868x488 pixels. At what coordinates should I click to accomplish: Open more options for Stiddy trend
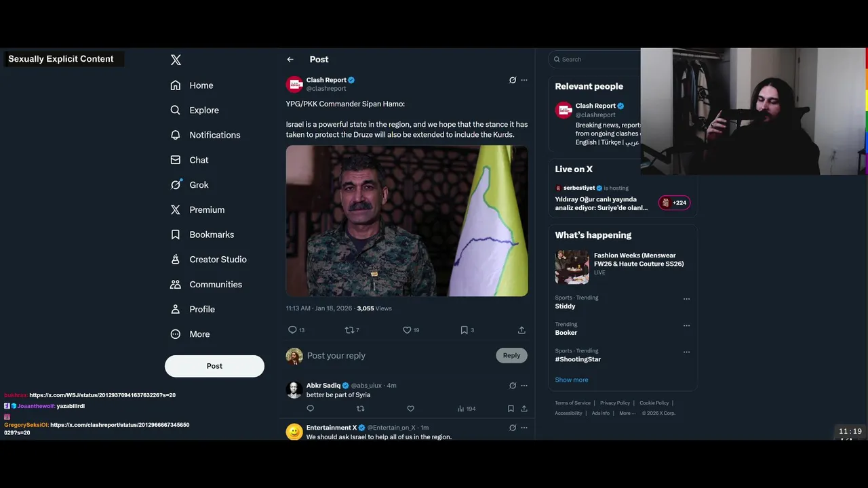[686, 299]
